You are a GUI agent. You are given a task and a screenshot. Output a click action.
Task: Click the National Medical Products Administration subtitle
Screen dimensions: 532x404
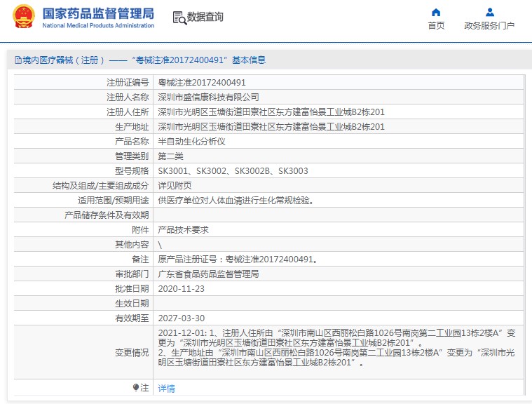point(97,25)
